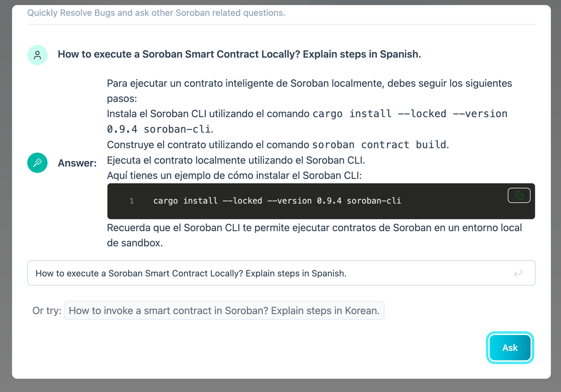Viewport: 561px width, 392px height.
Task: Click the 'Answer:' label
Action: tap(77, 163)
